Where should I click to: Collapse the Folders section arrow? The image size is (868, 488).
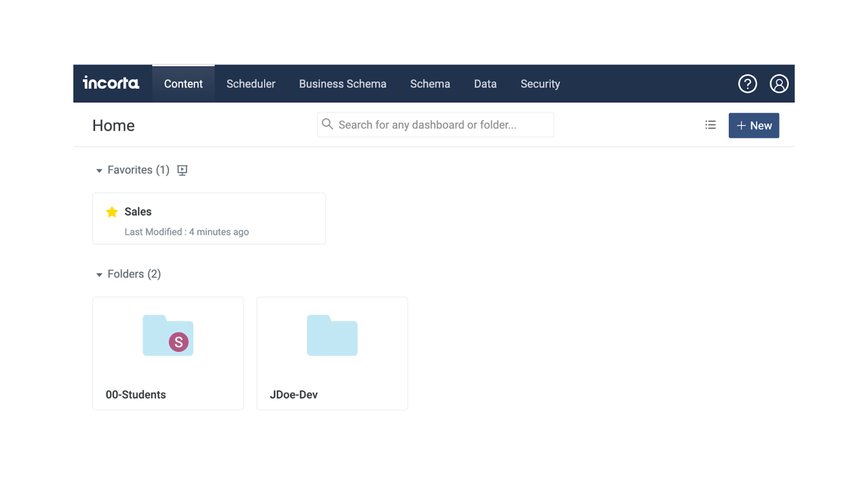tap(99, 275)
